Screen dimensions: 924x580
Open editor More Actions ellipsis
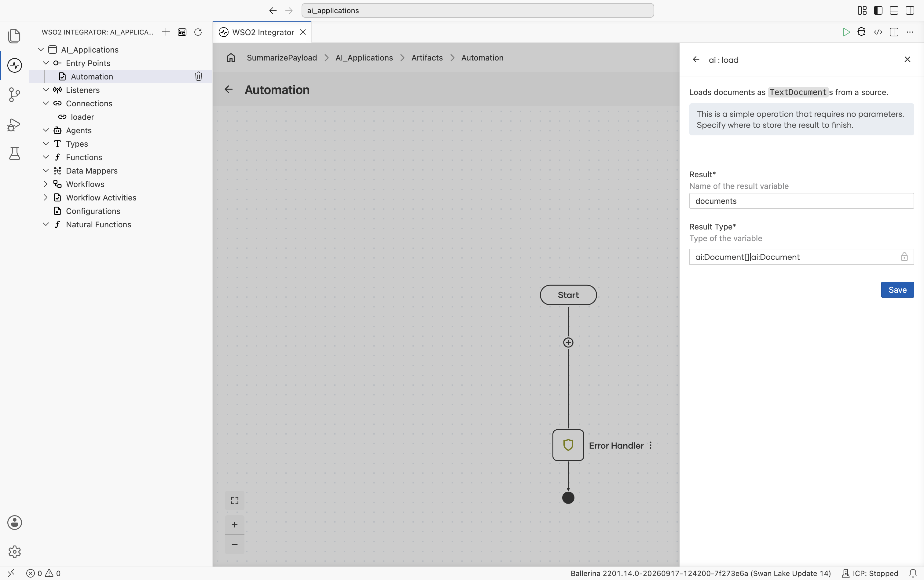click(910, 32)
